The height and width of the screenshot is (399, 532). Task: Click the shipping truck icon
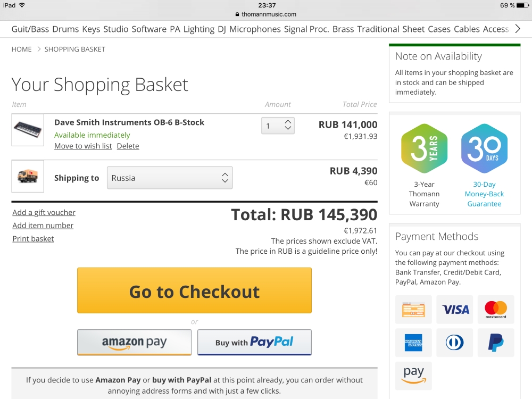point(28,176)
